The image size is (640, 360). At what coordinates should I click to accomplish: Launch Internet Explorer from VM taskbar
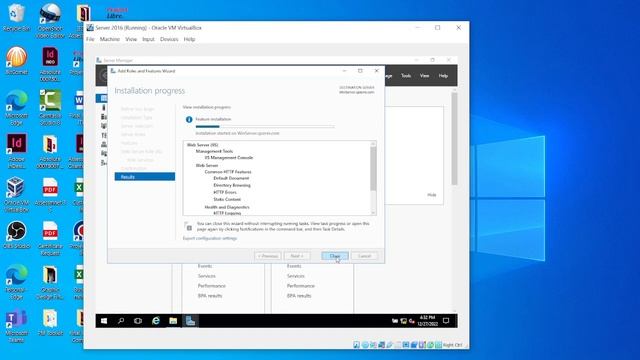click(x=156, y=321)
